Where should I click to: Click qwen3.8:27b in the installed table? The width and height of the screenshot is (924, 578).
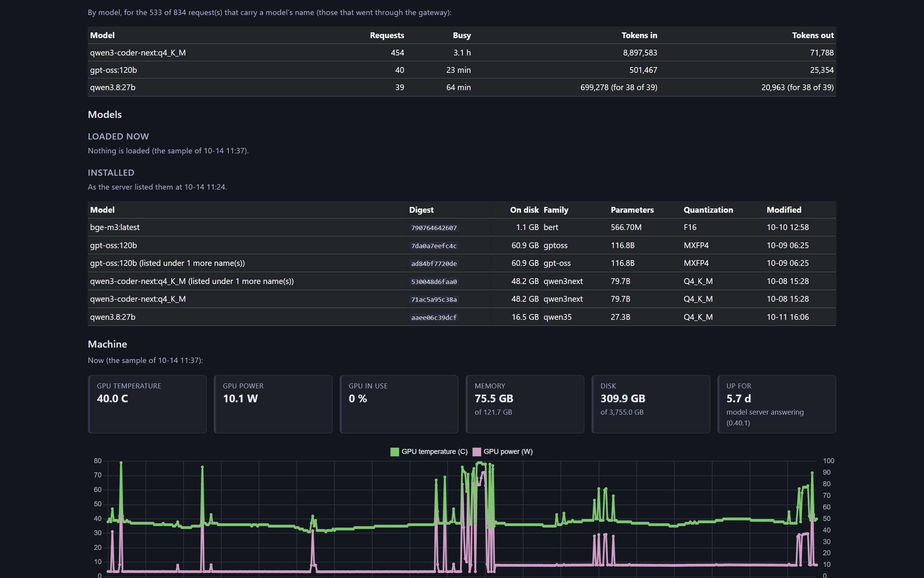tap(113, 317)
